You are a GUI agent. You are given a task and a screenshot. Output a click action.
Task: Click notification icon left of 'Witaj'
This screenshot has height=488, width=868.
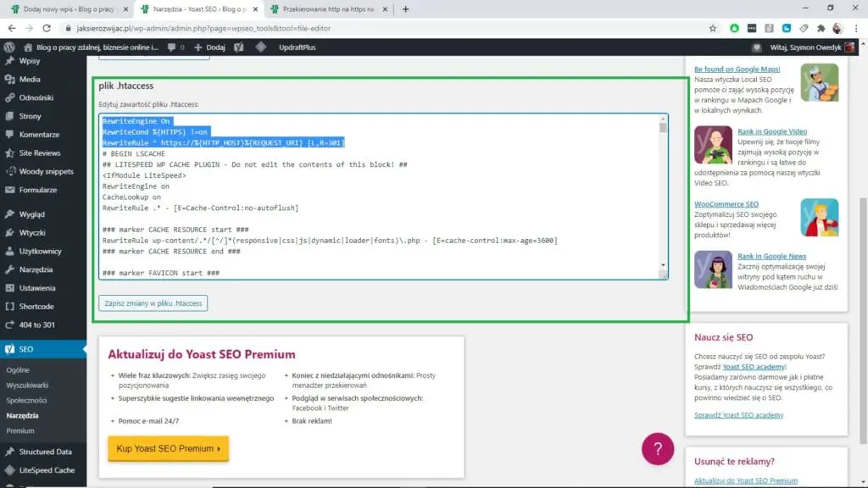(757, 47)
